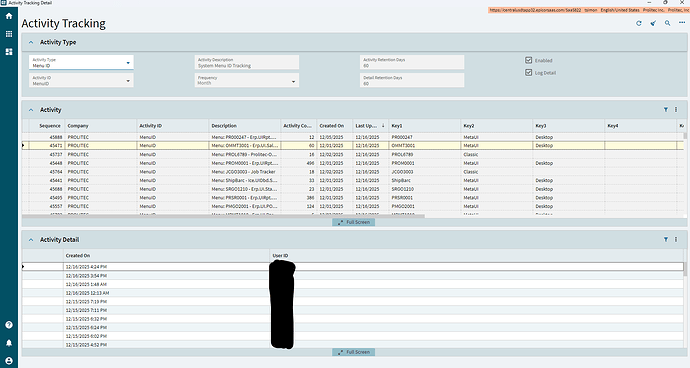Go to Home via the sidebar house icon

9,16
